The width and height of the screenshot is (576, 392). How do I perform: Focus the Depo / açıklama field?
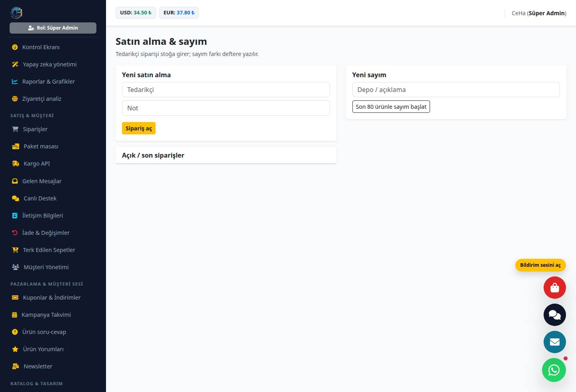pyautogui.click(x=456, y=90)
